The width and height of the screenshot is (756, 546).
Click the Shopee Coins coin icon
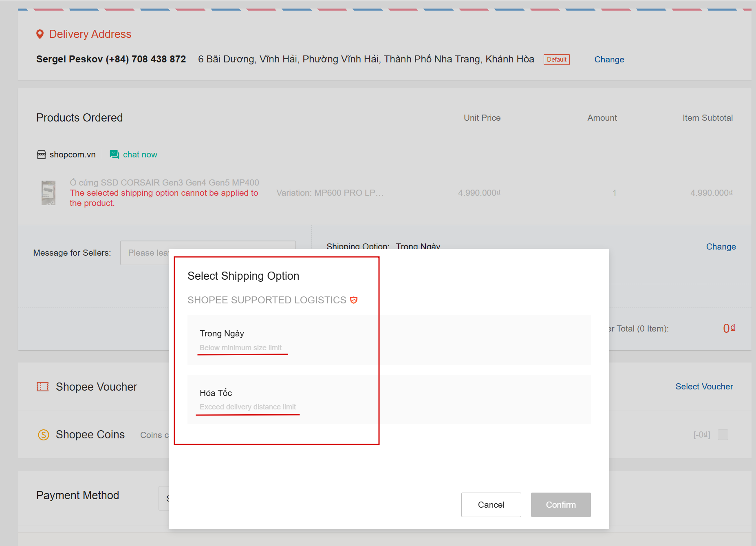pyautogui.click(x=44, y=435)
